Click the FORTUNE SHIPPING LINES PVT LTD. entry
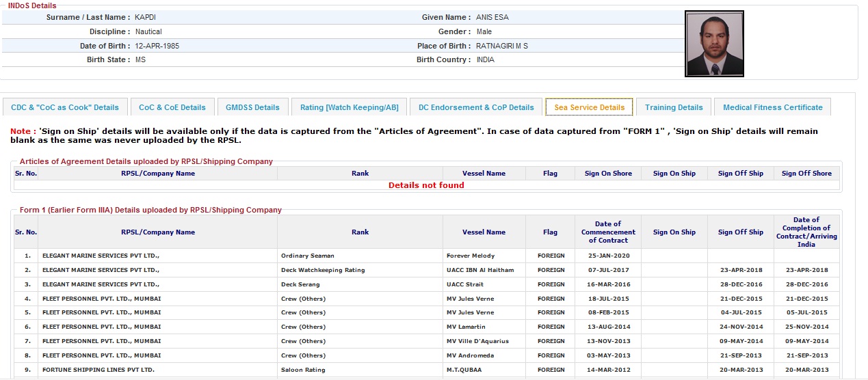This screenshot has width=868, height=380. click(x=98, y=370)
